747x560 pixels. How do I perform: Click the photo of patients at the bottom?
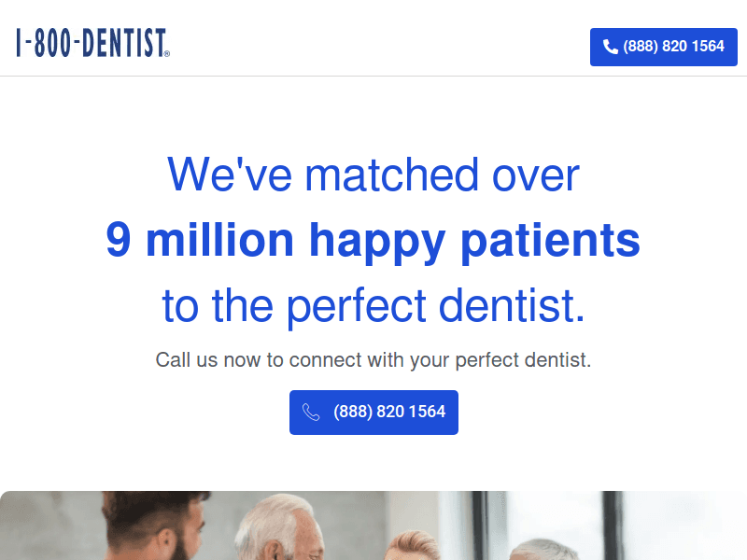click(373, 523)
